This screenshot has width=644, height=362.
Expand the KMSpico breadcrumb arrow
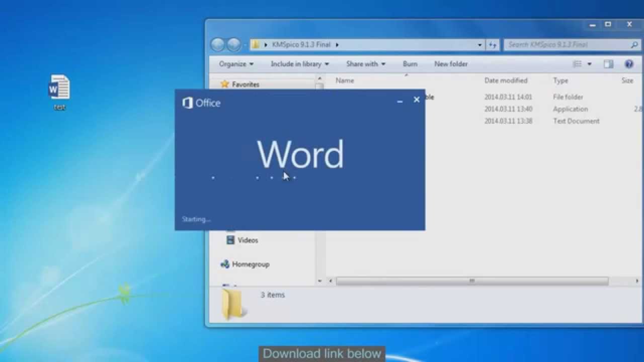pos(337,45)
